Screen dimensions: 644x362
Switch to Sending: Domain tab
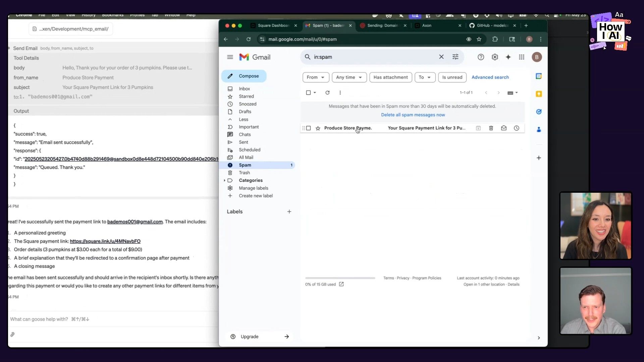[382, 25]
